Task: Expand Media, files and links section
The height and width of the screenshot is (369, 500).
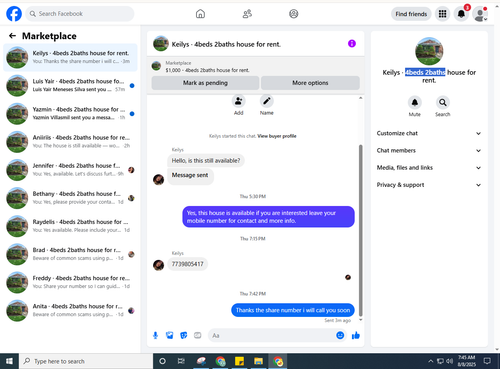Action: click(x=429, y=168)
